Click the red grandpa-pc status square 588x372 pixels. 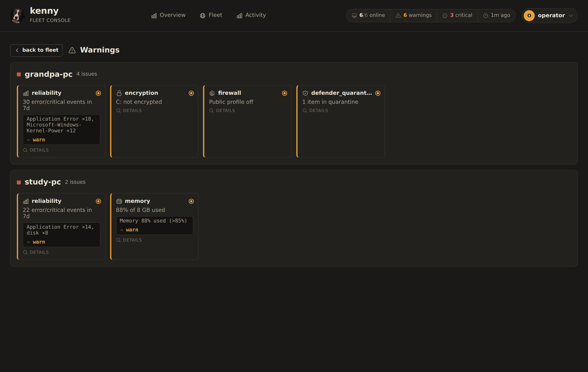[19, 74]
